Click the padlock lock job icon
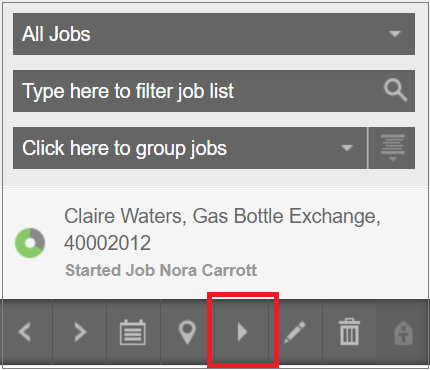Screen dimensions: 430x370 [x=403, y=332]
